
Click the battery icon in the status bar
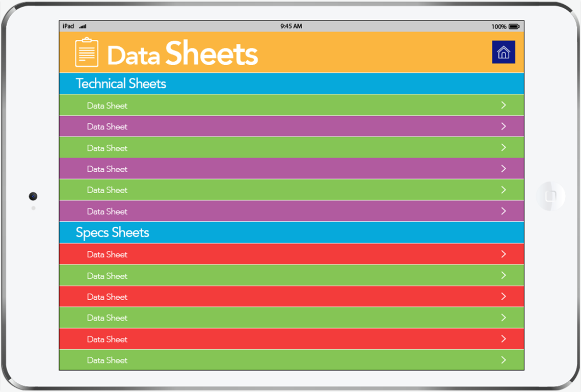coord(514,27)
